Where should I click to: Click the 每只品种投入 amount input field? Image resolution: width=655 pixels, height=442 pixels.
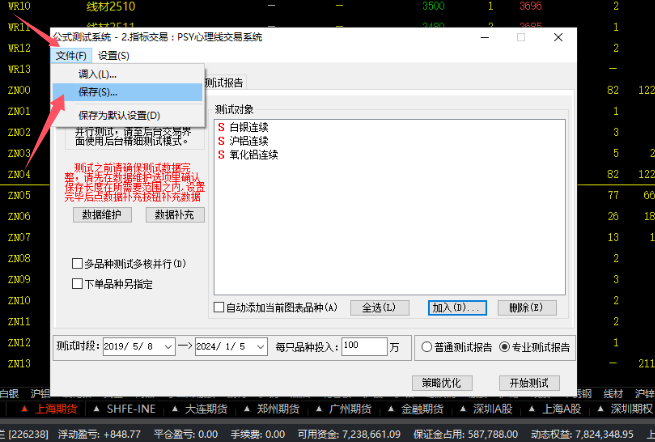point(364,346)
